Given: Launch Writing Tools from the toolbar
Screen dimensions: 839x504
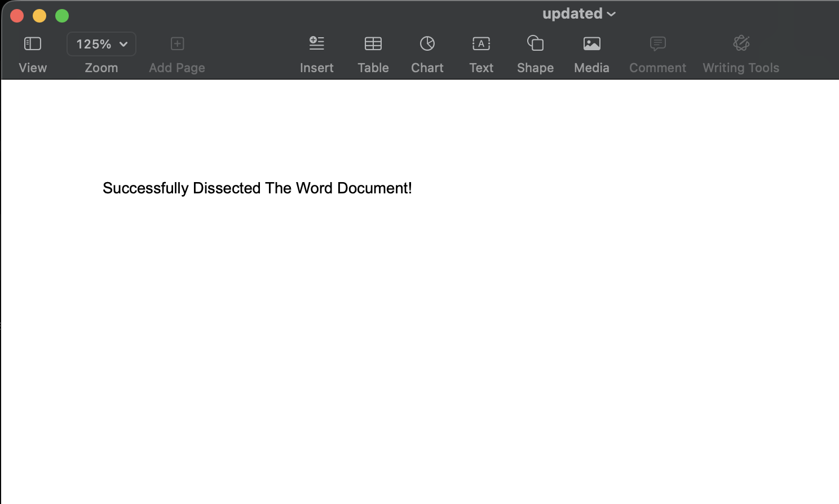Looking at the screenshot, I should coord(741,44).
